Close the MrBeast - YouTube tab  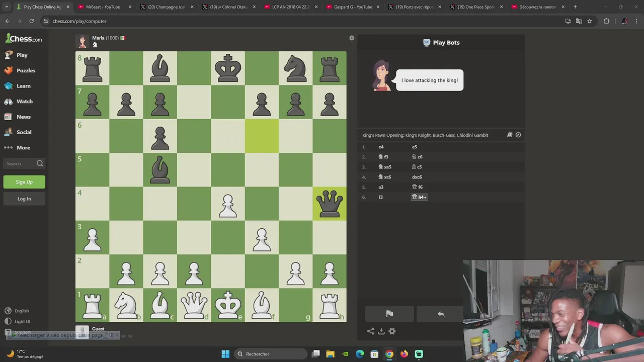click(130, 7)
